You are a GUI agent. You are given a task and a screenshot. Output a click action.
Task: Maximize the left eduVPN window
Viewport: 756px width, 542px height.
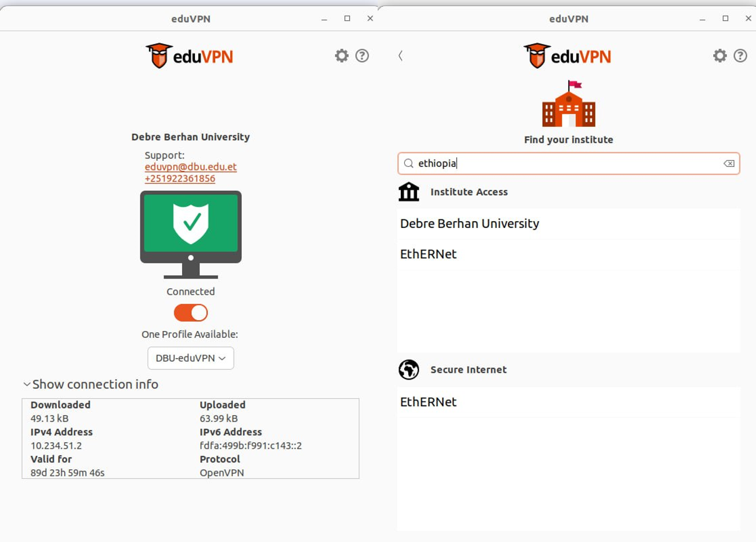point(347,19)
